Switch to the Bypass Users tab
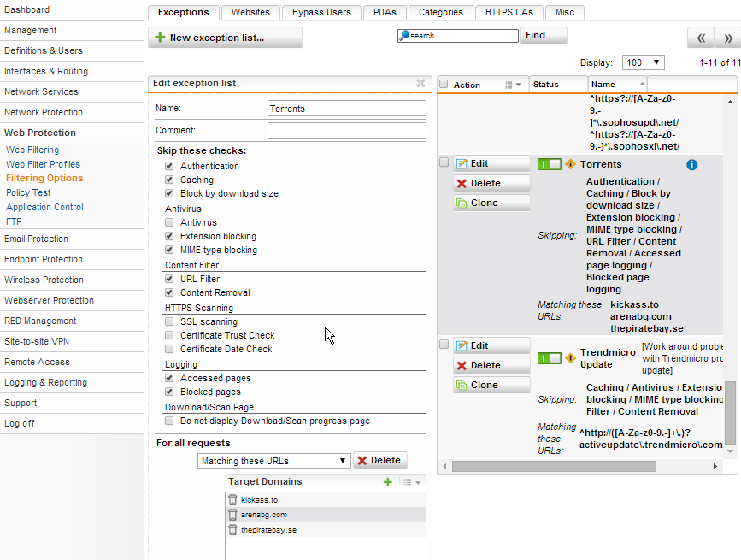This screenshot has width=741, height=560. tap(321, 12)
